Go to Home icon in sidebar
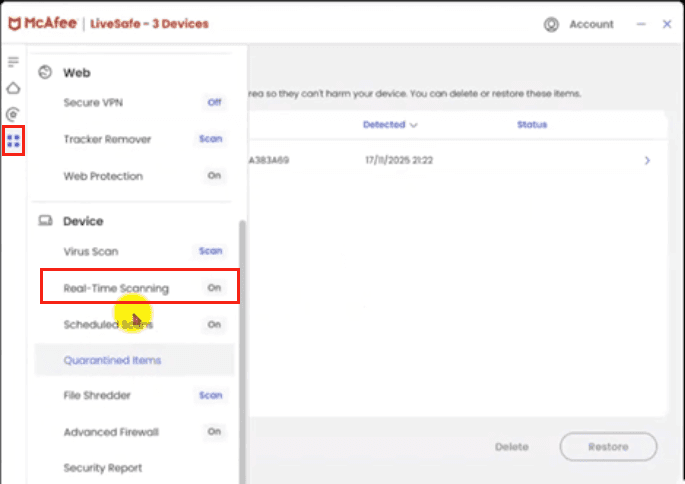This screenshot has height=484, width=685. point(13,88)
